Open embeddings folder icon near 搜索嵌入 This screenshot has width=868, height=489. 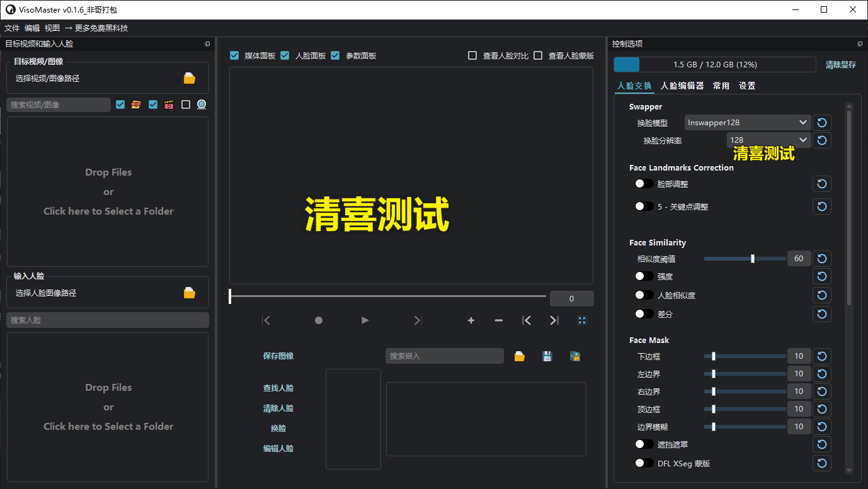pyautogui.click(x=519, y=356)
